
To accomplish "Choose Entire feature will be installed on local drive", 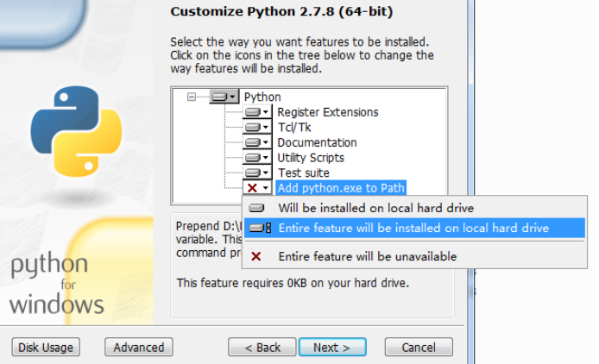I will [x=414, y=228].
